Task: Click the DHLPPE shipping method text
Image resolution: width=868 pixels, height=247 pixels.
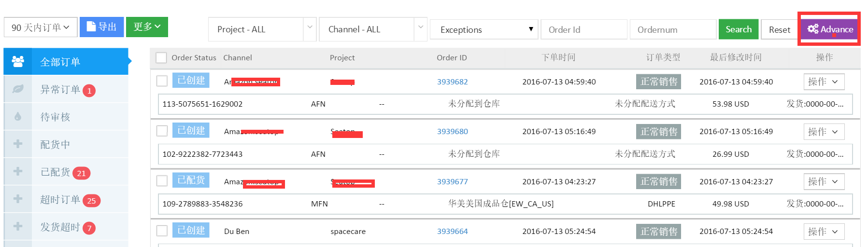Action: pos(661,204)
